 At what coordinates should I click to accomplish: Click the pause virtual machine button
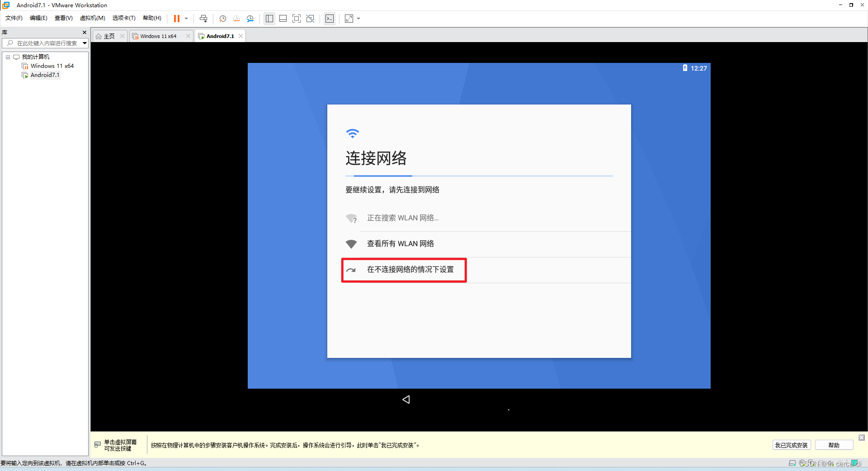tap(176, 19)
